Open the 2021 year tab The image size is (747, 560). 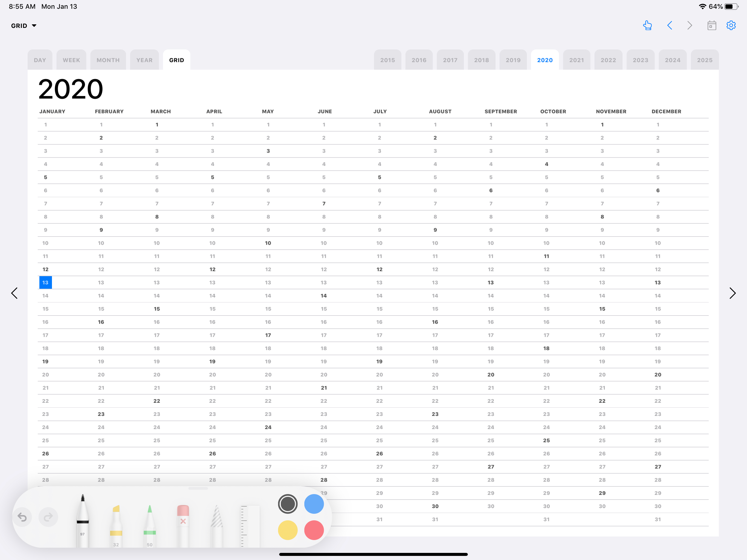point(576,60)
